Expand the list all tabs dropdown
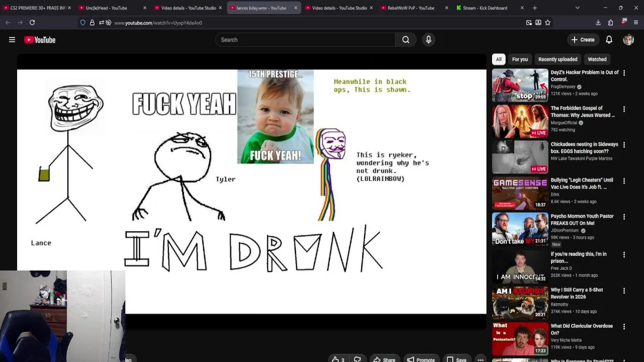 578,8
